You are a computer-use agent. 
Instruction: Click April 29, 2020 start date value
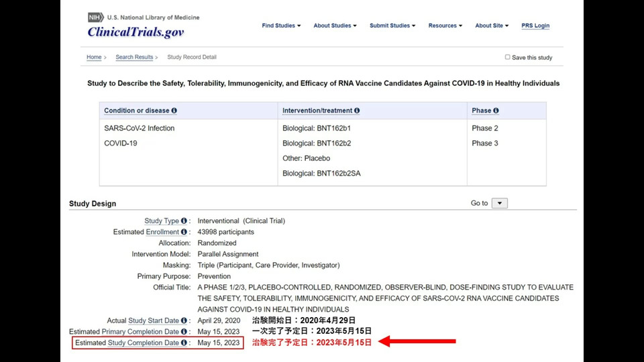point(219,320)
